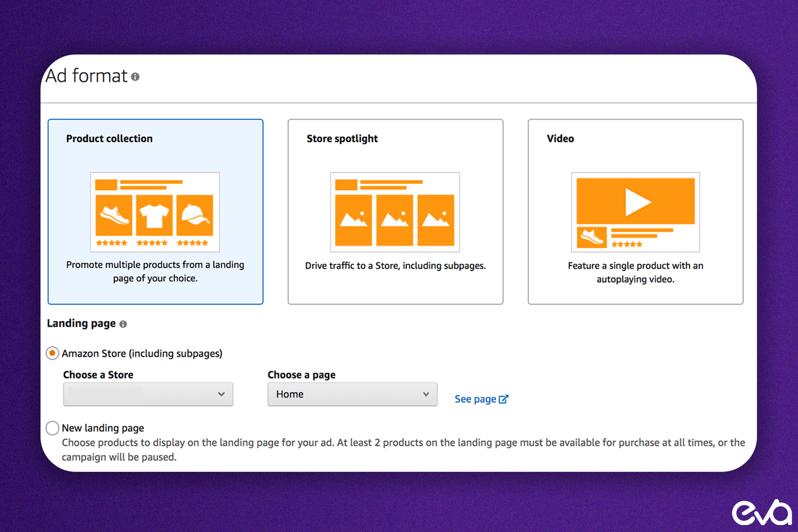The height and width of the screenshot is (532, 798).
Task: Click the Video play illustration thumbnail
Action: (x=635, y=212)
